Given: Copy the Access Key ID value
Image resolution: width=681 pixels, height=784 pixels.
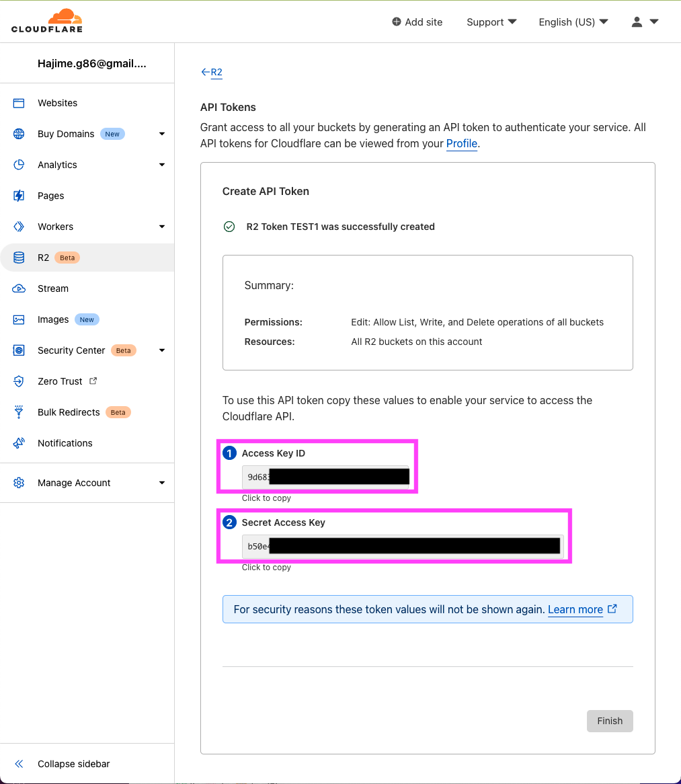Looking at the screenshot, I should (326, 476).
